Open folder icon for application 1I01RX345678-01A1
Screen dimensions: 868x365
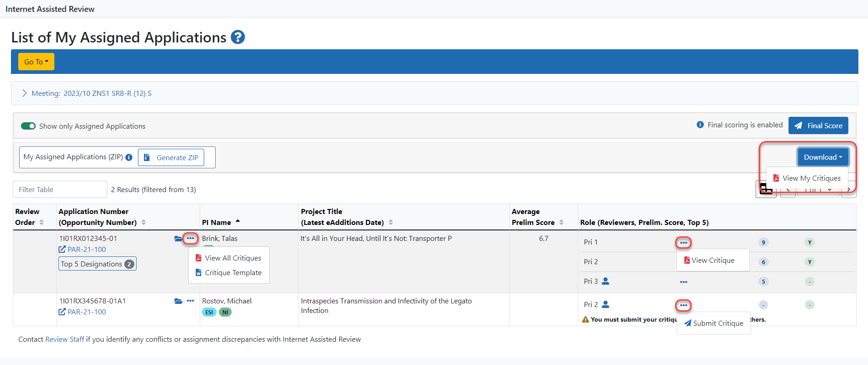(178, 301)
